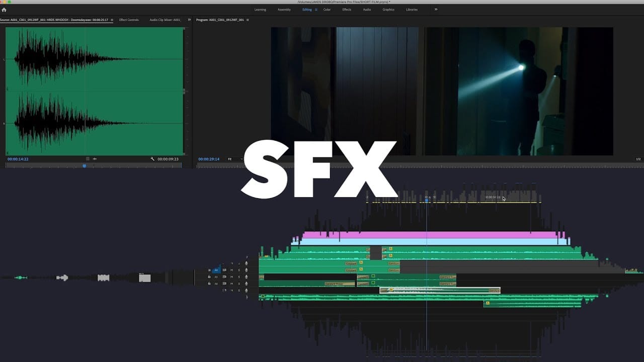Image resolution: width=644 pixels, height=362 pixels.
Task: Click the Editing workspace menu icon
Action: coord(315,9)
